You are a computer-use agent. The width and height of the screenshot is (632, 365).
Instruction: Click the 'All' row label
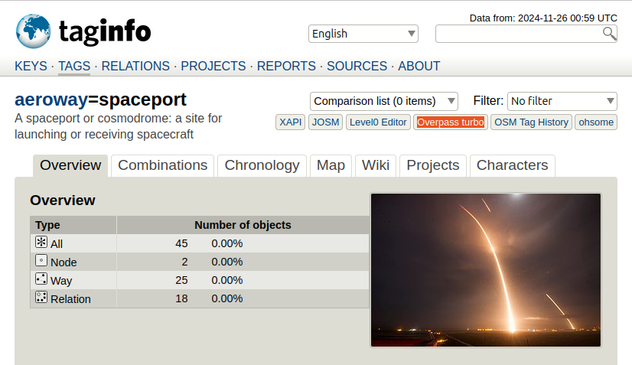pyautogui.click(x=56, y=244)
